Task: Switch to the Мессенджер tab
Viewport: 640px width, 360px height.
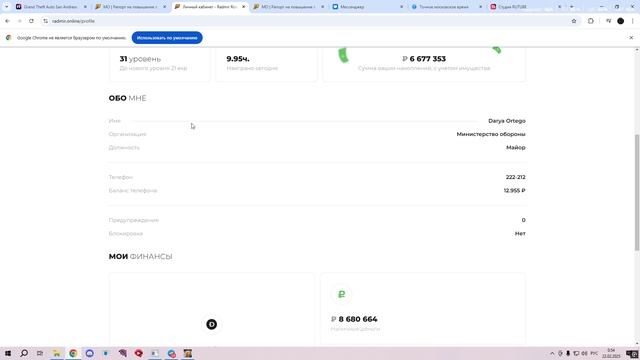Action: tap(367, 7)
